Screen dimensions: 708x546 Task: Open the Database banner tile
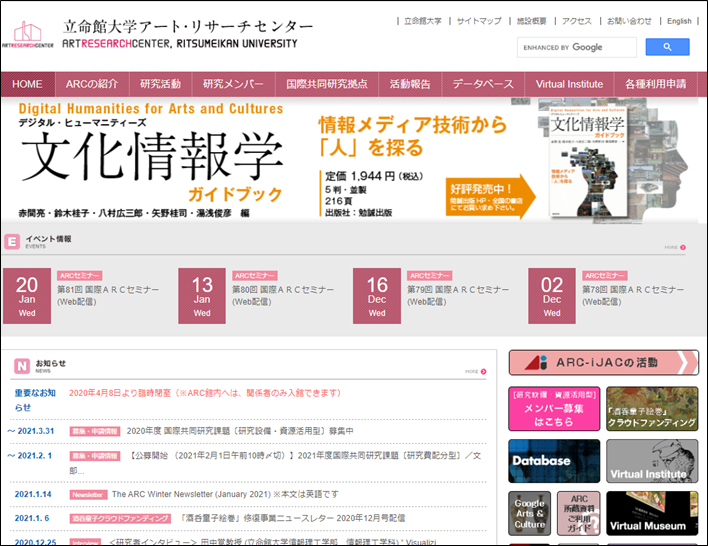554,461
